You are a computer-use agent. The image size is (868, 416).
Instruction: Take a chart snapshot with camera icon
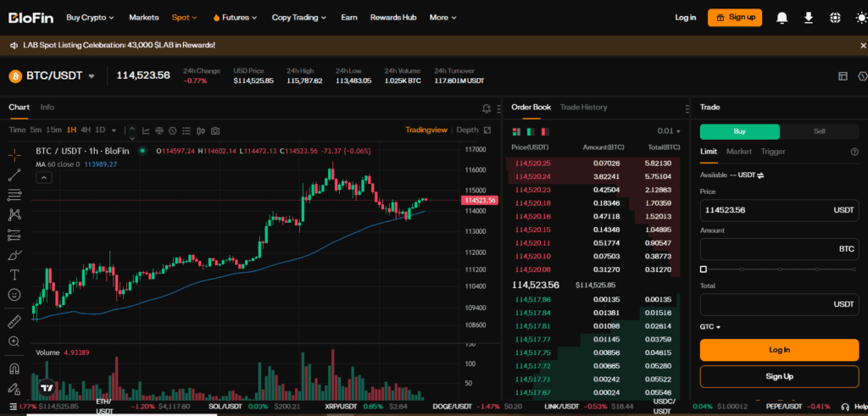pos(215,130)
